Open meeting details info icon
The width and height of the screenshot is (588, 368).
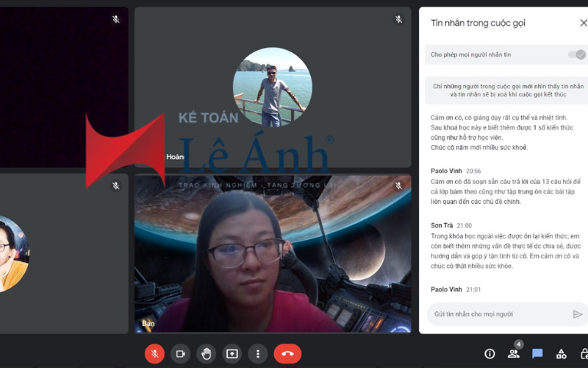[490, 354]
